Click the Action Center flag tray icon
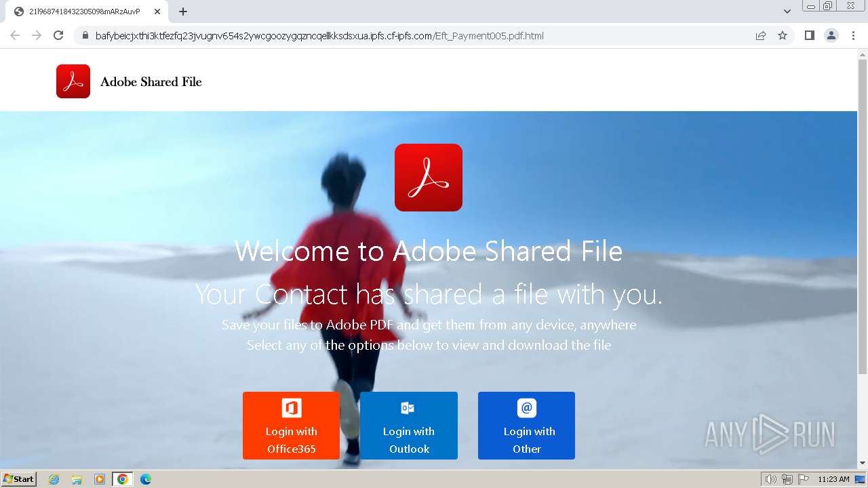The height and width of the screenshot is (488, 868). (x=804, y=479)
